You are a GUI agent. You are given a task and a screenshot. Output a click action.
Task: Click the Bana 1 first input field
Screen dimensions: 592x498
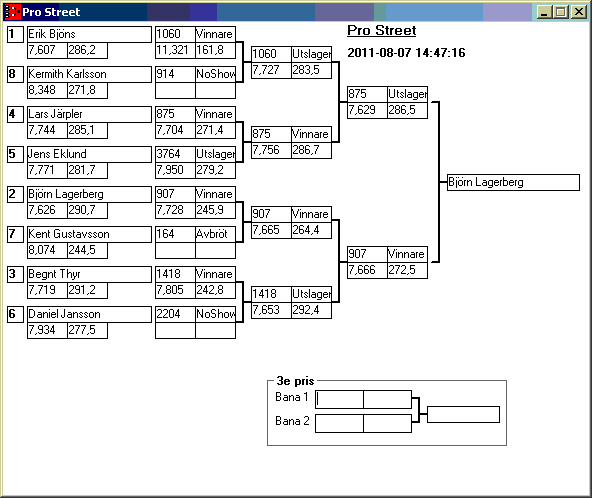(x=339, y=399)
